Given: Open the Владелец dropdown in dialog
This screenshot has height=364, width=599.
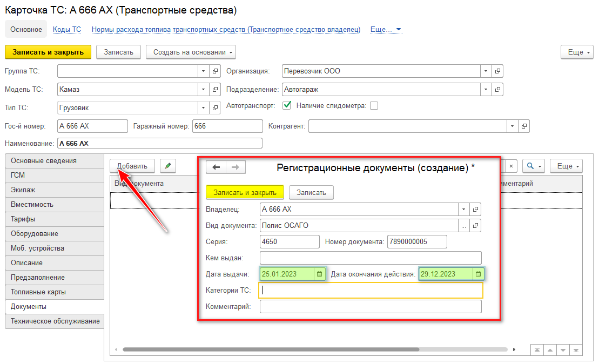Looking at the screenshot, I should click(x=464, y=209).
